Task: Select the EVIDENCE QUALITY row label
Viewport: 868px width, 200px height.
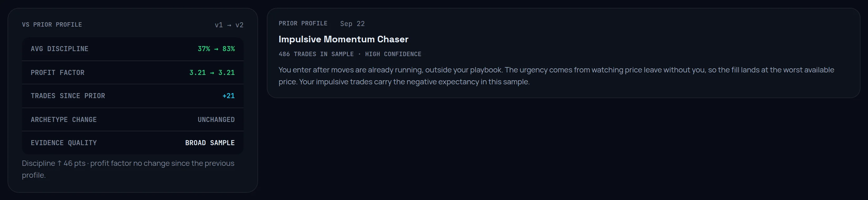Action: [64, 143]
